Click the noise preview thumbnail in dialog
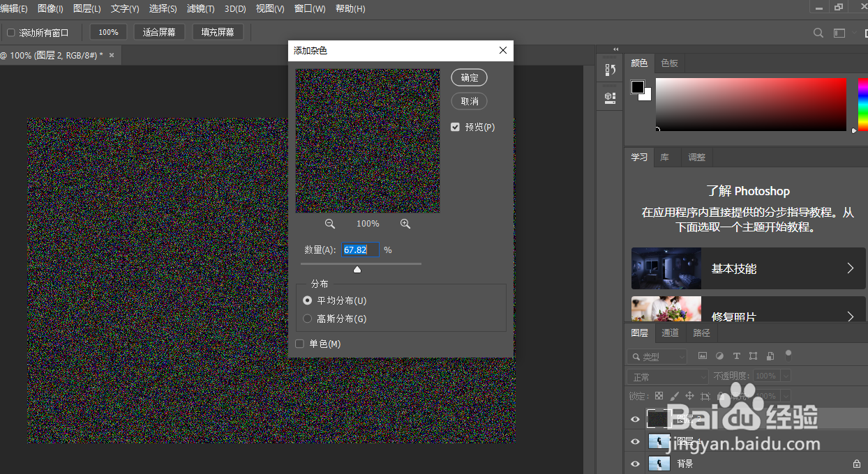The image size is (868, 474). (368, 140)
